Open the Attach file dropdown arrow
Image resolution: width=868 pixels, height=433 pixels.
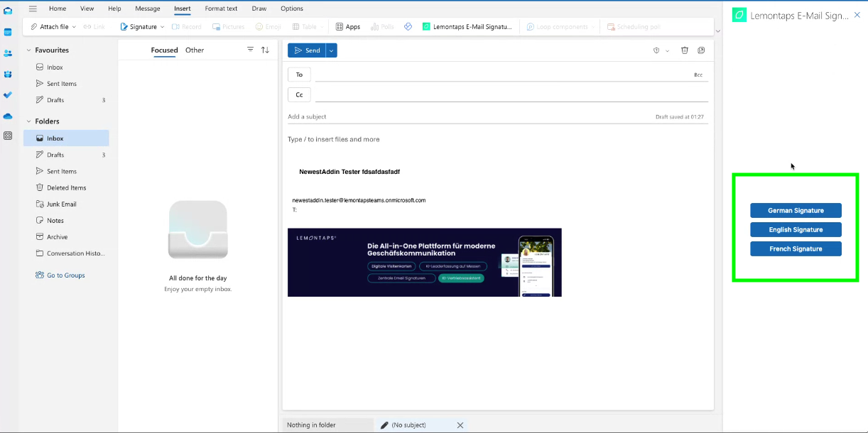point(74,27)
